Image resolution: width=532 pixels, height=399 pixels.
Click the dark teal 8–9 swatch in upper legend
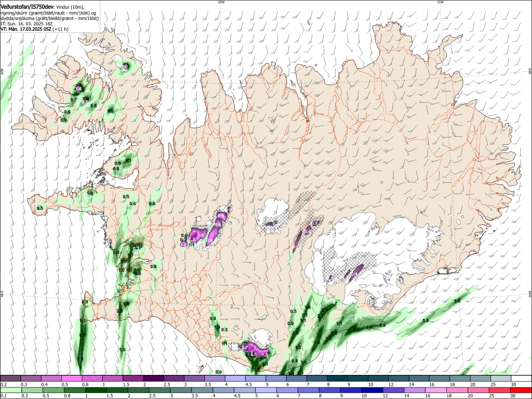(337, 379)
